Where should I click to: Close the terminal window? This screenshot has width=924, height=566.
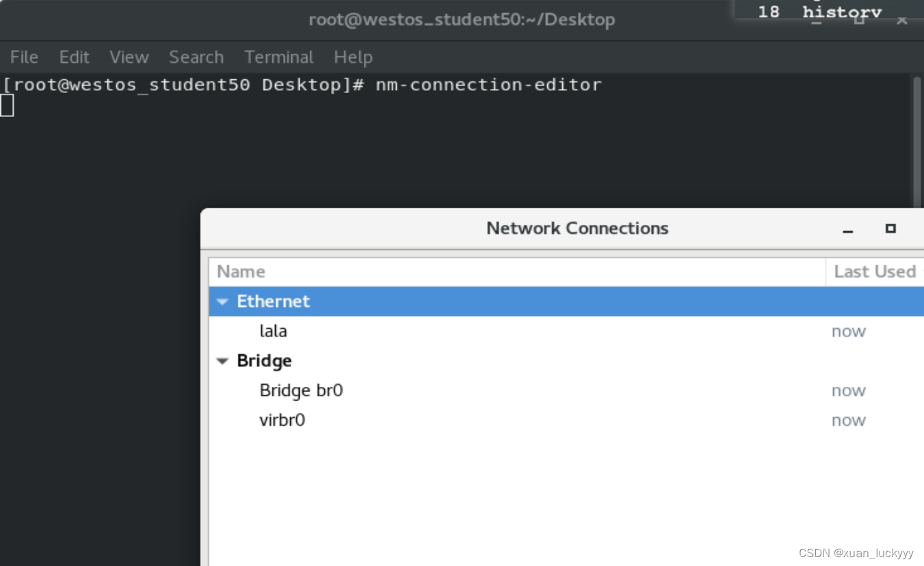[x=902, y=20]
